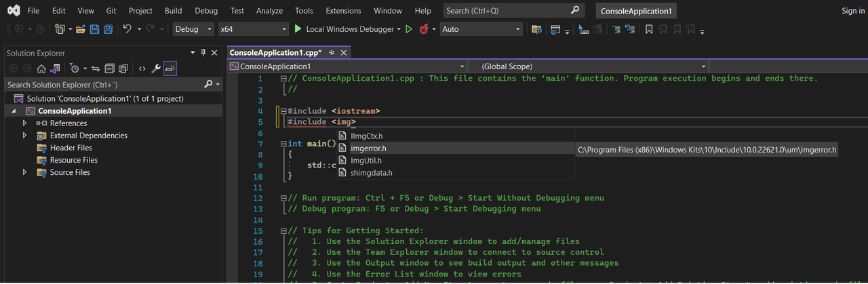This screenshot has height=284, width=868.
Task: Open the x64 platform dropdown
Action: [254, 29]
